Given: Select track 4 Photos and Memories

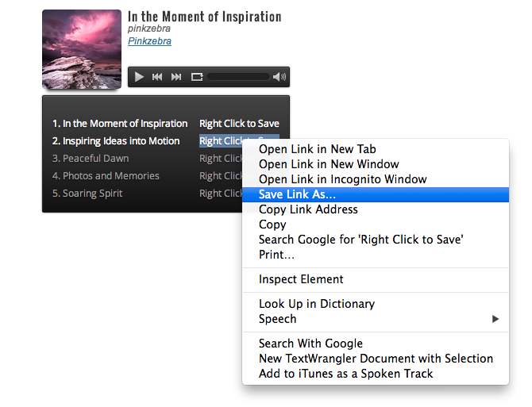Looking at the screenshot, I should (x=106, y=176).
